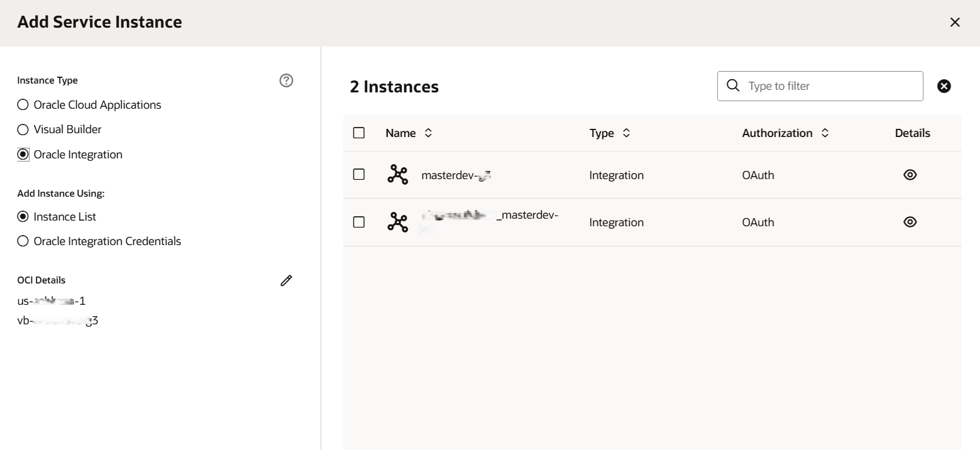
Task: Open Instance Type help icon
Action: [286, 80]
